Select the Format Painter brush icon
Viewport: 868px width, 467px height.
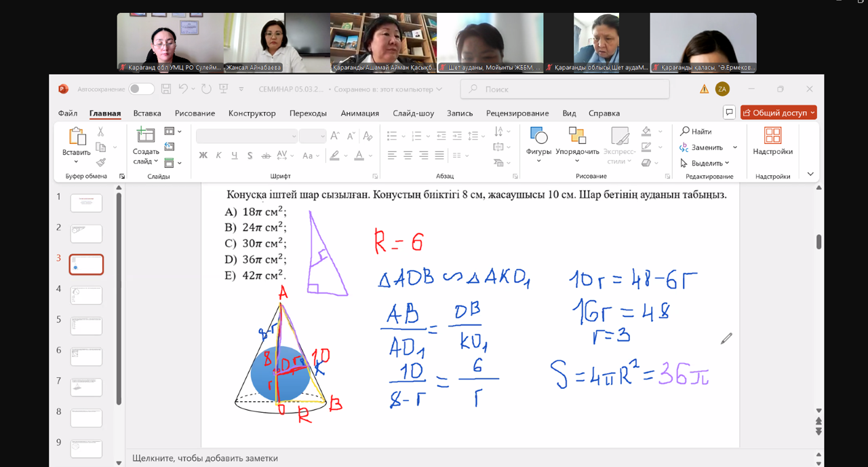click(x=100, y=163)
